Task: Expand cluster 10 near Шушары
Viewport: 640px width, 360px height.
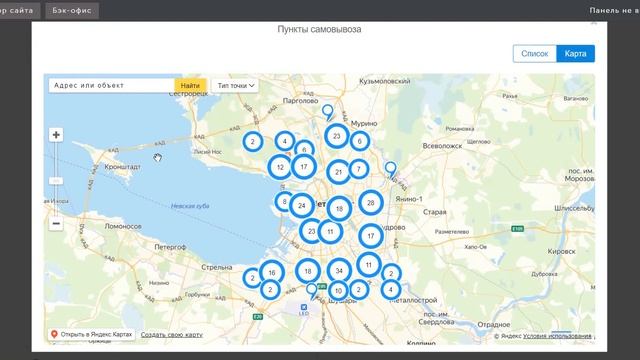Action: [x=338, y=291]
